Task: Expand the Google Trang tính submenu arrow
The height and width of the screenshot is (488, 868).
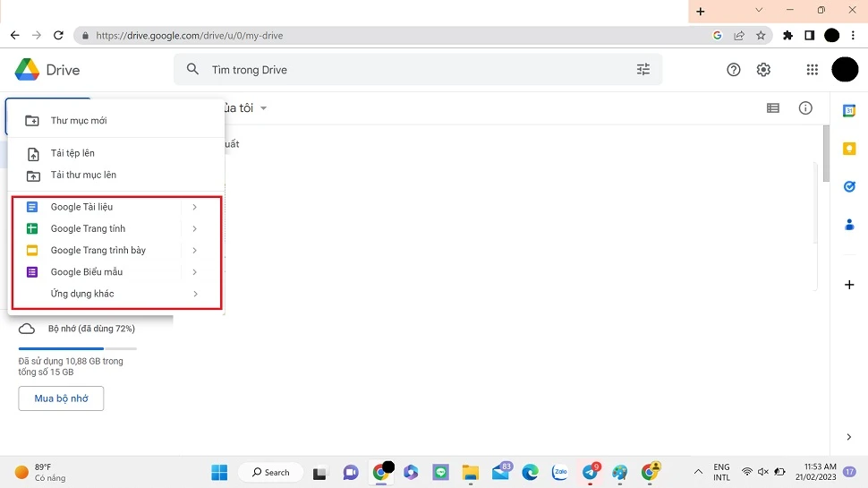Action: tap(195, 228)
